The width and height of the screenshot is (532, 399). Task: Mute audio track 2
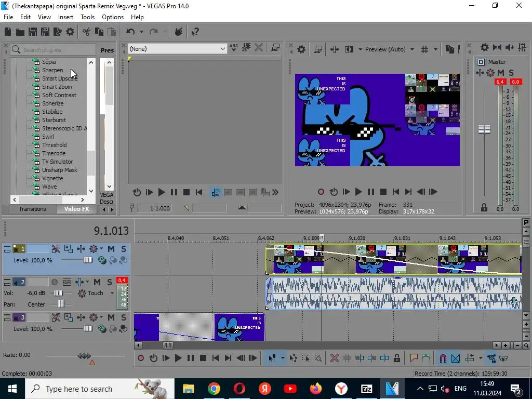97,282
